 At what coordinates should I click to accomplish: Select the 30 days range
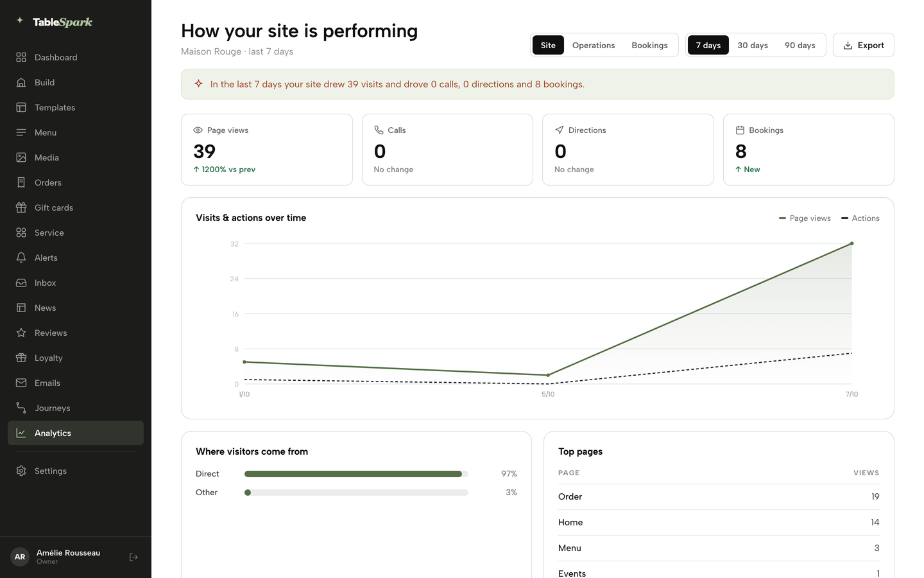(x=753, y=45)
